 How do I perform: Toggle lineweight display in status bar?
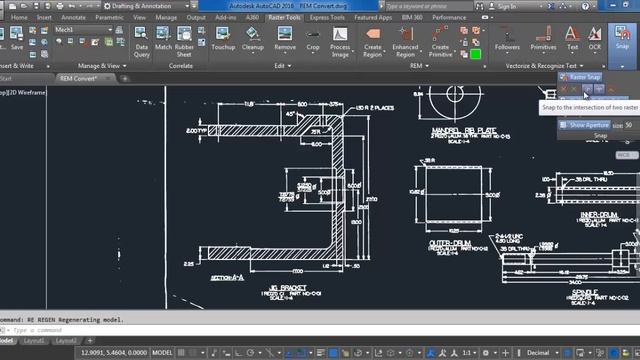click(320, 353)
